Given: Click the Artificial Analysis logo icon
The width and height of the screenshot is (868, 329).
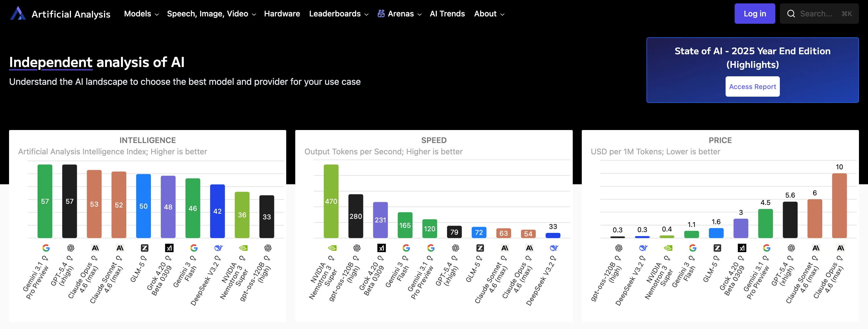Looking at the screenshot, I should pos(18,14).
